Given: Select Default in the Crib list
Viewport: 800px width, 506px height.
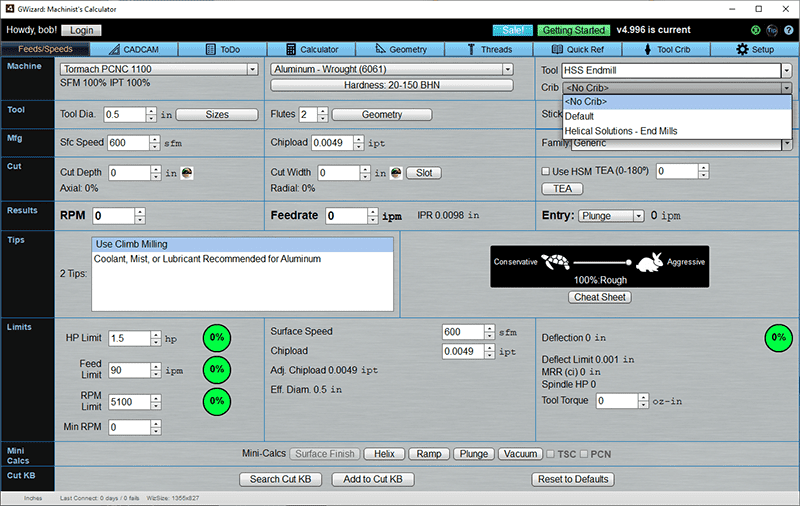Looking at the screenshot, I should [x=677, y=116].
